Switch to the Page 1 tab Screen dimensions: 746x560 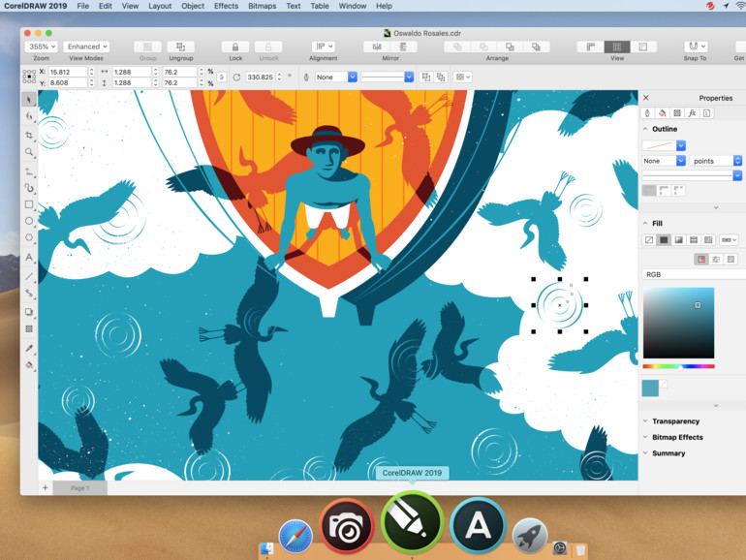click(x=79, y=487)
